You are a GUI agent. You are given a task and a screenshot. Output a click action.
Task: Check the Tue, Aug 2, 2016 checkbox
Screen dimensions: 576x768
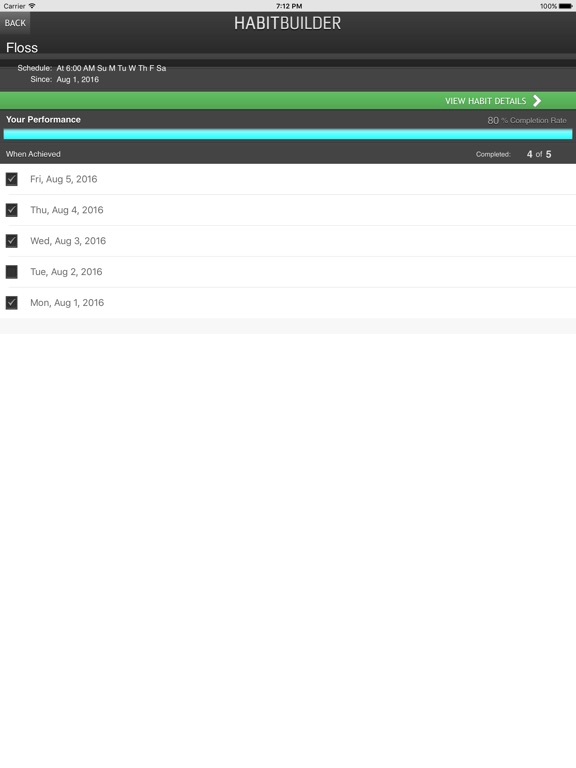click(12, 272)
